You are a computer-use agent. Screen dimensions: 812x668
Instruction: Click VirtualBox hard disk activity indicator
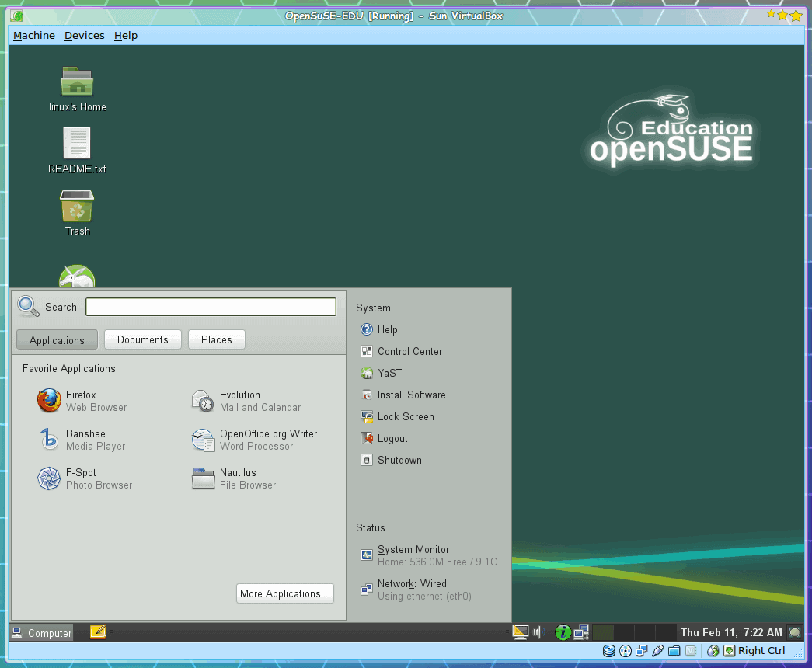609,651
